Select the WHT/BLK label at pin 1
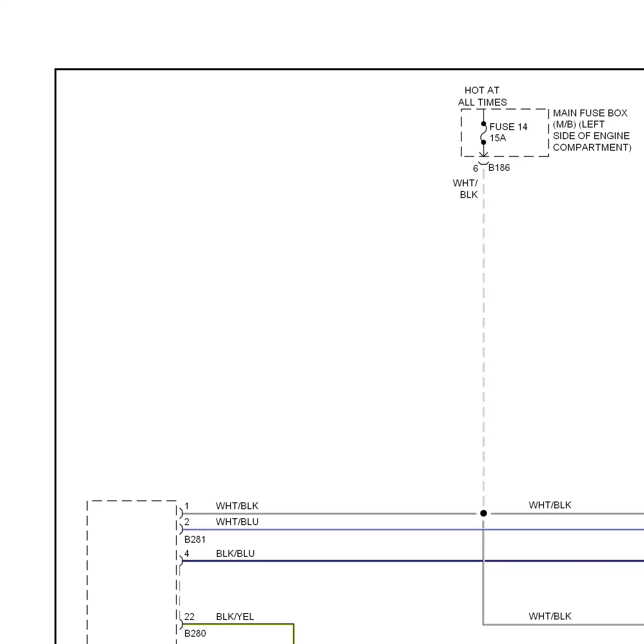The width and height of the screenshot is (644, 644). 237,506
